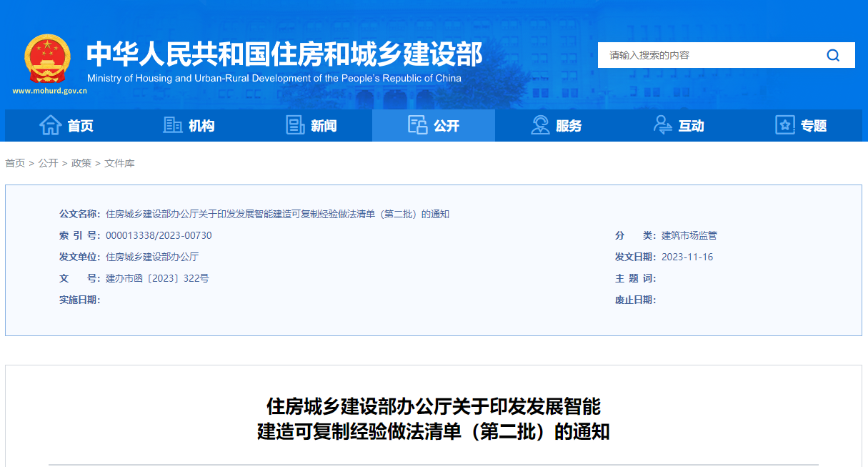
Task: Click the 主题词 label
Action: point(635,278)
